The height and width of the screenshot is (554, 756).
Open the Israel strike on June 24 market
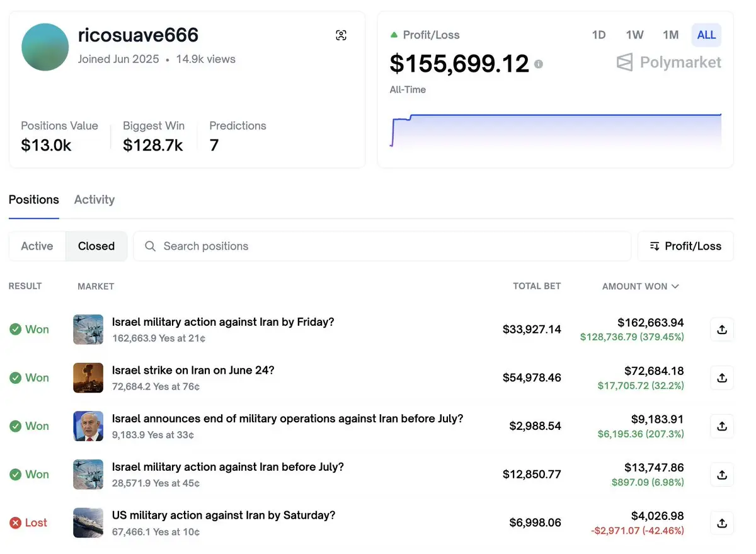point(193,371)
